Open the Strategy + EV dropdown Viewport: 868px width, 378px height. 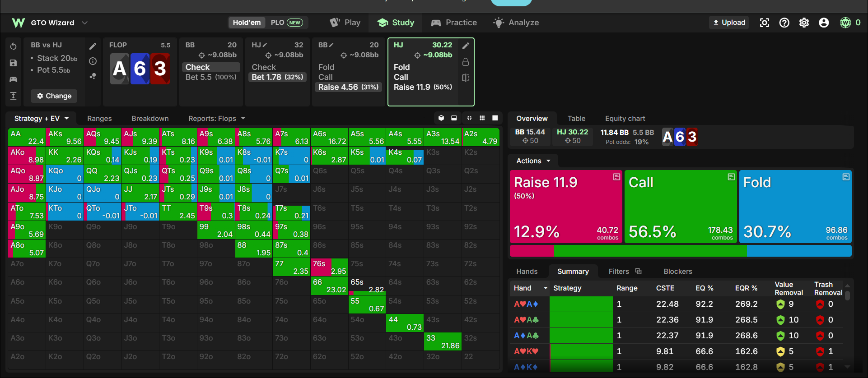pyautogui.click(x=41, y=118)
